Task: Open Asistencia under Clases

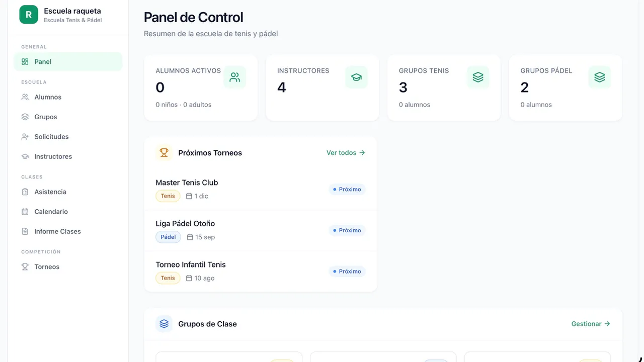Action: [68, 192]
